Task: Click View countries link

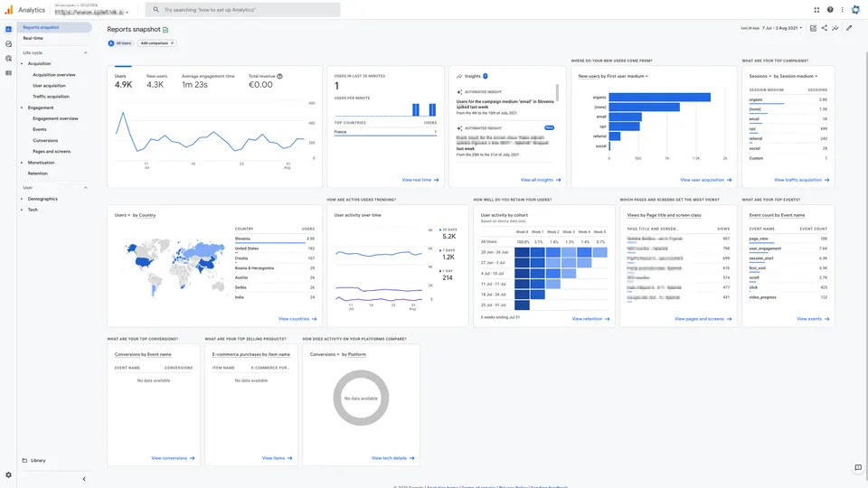Action: click(x=297, y=319)
